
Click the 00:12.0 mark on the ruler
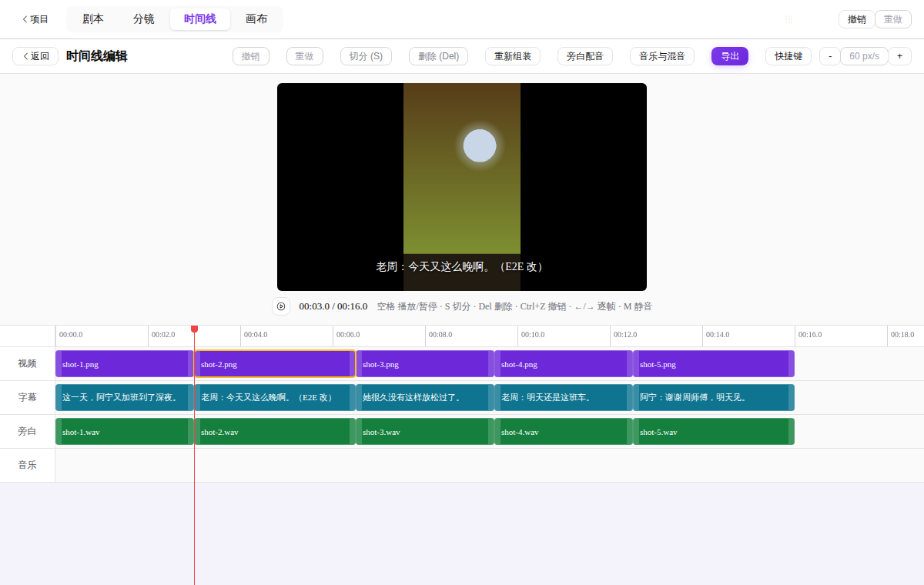(625, 335)
